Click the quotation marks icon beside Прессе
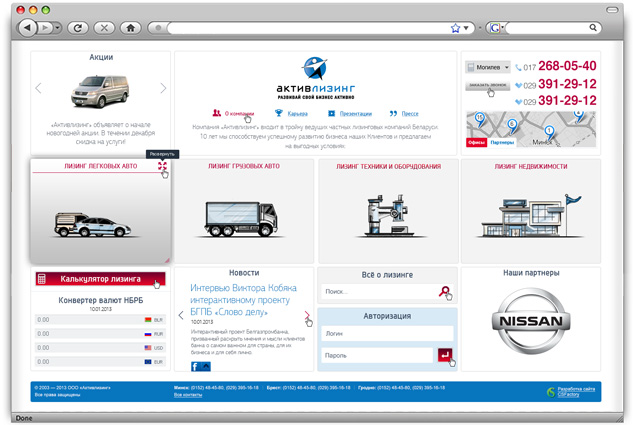Image resolution: width=634 pixels, height=425 pixels. pos(393,113)
